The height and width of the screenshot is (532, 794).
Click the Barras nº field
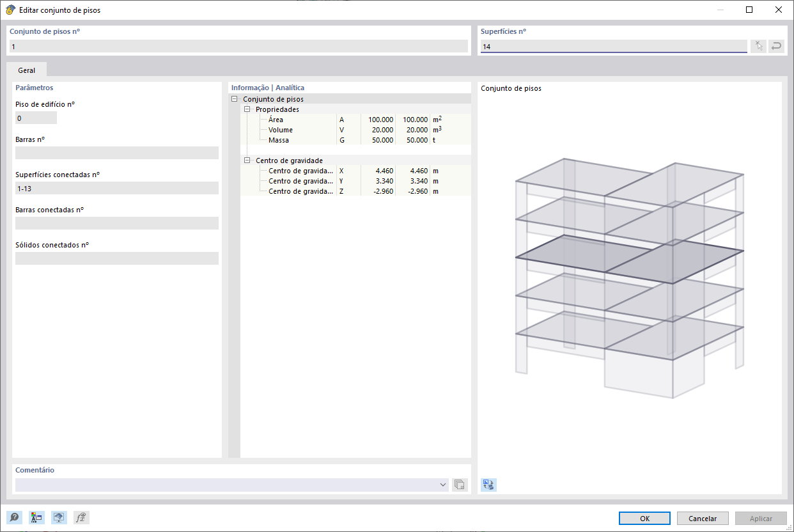pos(117,153)
